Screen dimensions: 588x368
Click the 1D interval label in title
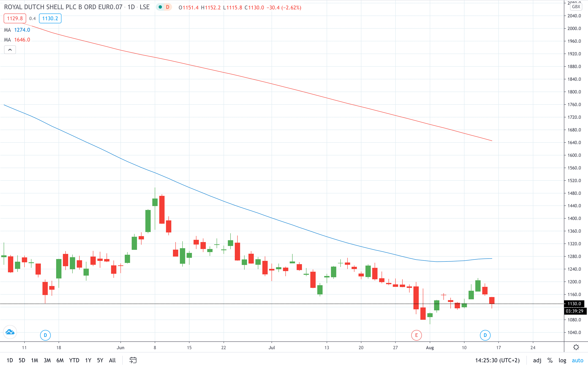131,7
